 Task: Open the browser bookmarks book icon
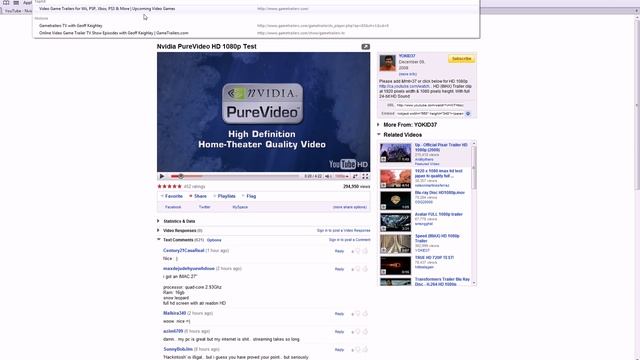[x=6, y=2]
